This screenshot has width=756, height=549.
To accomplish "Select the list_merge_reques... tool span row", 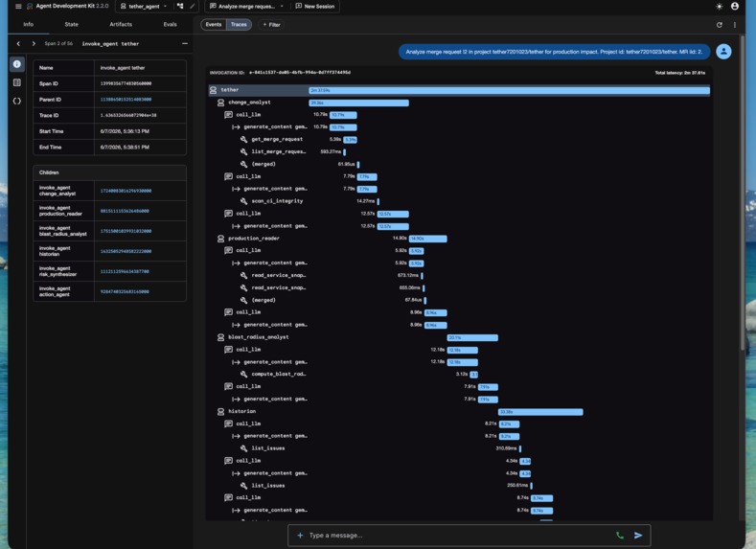I will tap(459, 151).
